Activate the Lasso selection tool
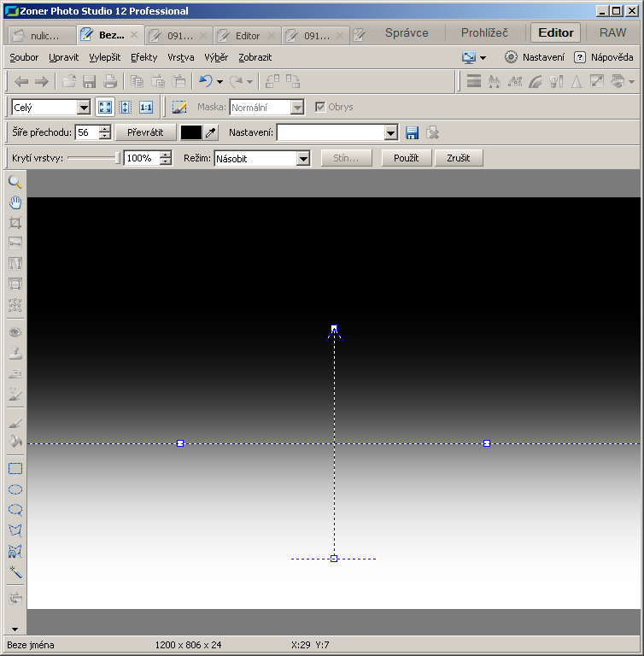 [15, 510]
